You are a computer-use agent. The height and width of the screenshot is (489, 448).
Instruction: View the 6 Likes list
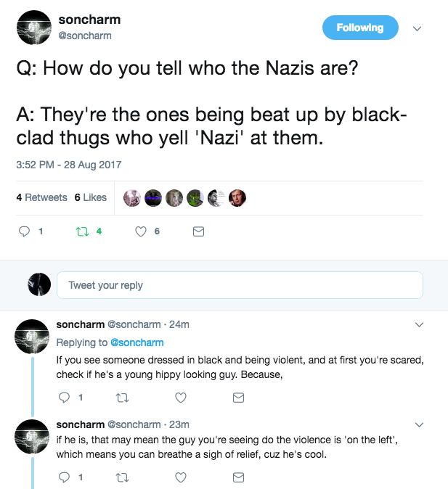tap(91, 197)
